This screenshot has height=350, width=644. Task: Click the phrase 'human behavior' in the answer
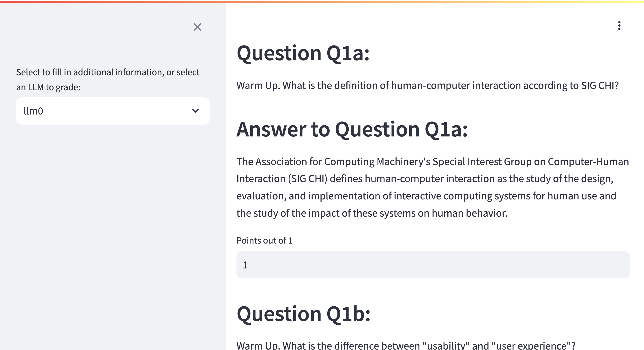tap(469, 213)
